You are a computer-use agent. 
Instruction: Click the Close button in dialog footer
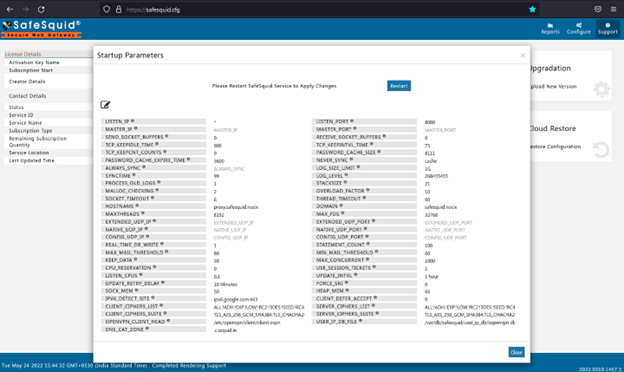tap(516, 352)
